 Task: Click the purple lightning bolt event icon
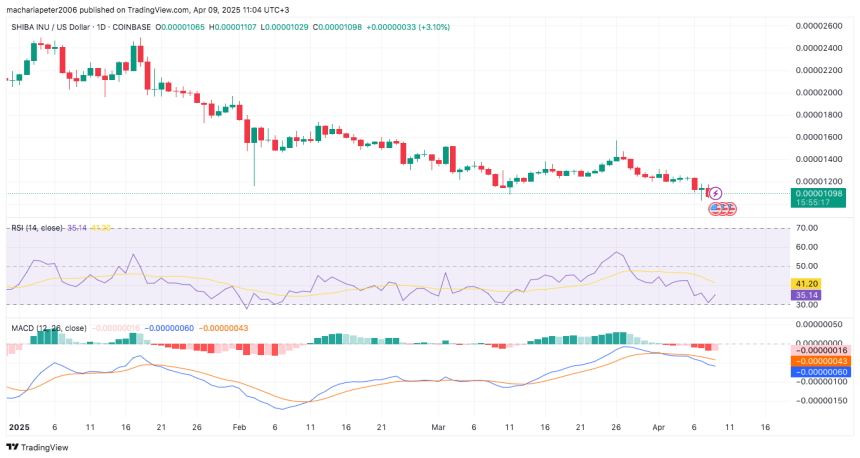tap(716, 192)
